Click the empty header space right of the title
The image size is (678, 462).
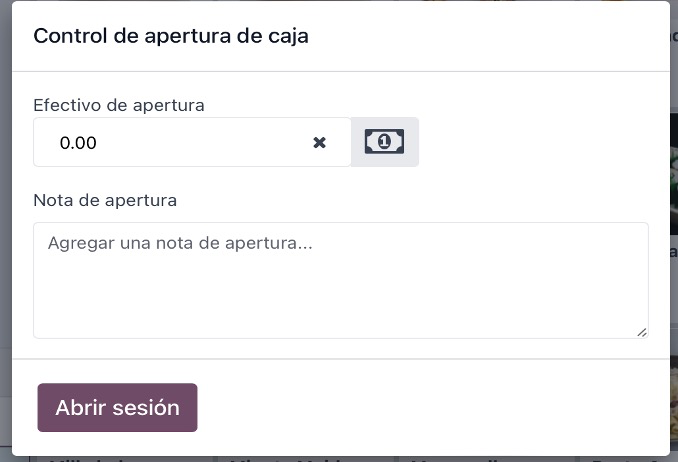[x=489, y=36]
